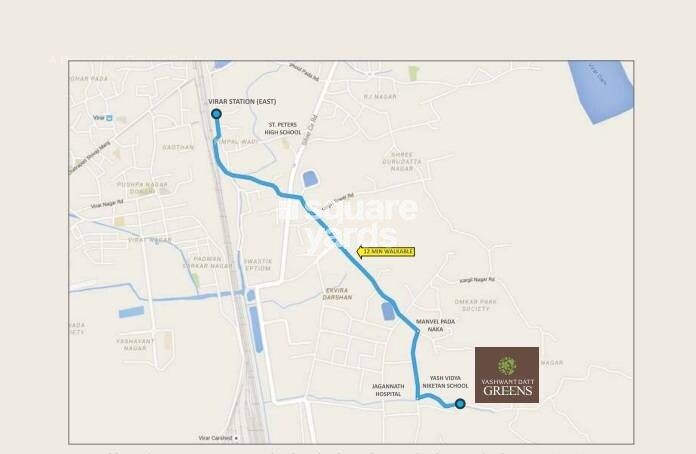This screenshot has height=454, width=696.
Task: Click the destination marker near Yashwant Datt Greens
Action: coord(460,403)
